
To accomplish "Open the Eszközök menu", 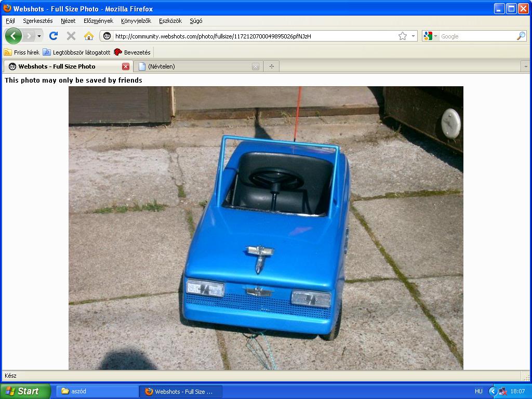I will [x=170, y=21].
